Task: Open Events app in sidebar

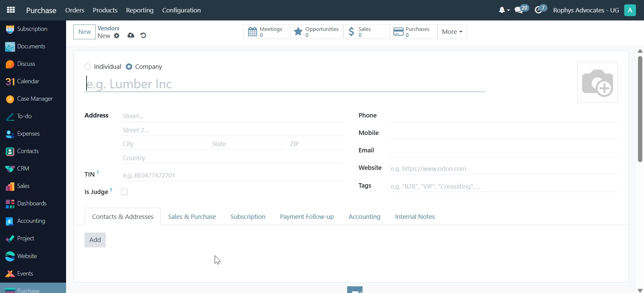Action: pos(33,274)
